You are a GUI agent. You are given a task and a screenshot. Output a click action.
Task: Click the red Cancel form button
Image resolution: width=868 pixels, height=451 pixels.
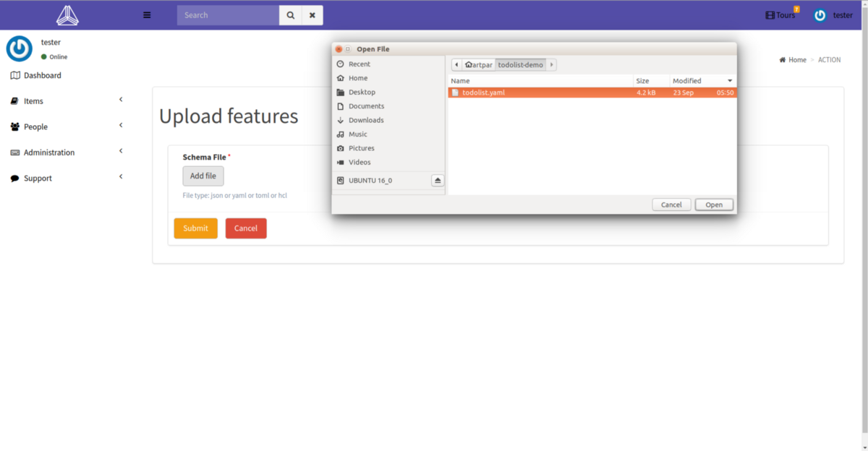[x=246, y=228]
